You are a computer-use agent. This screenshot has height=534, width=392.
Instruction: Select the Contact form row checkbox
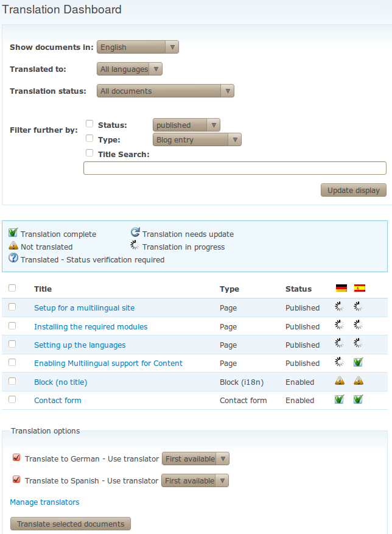coord(12,399)
